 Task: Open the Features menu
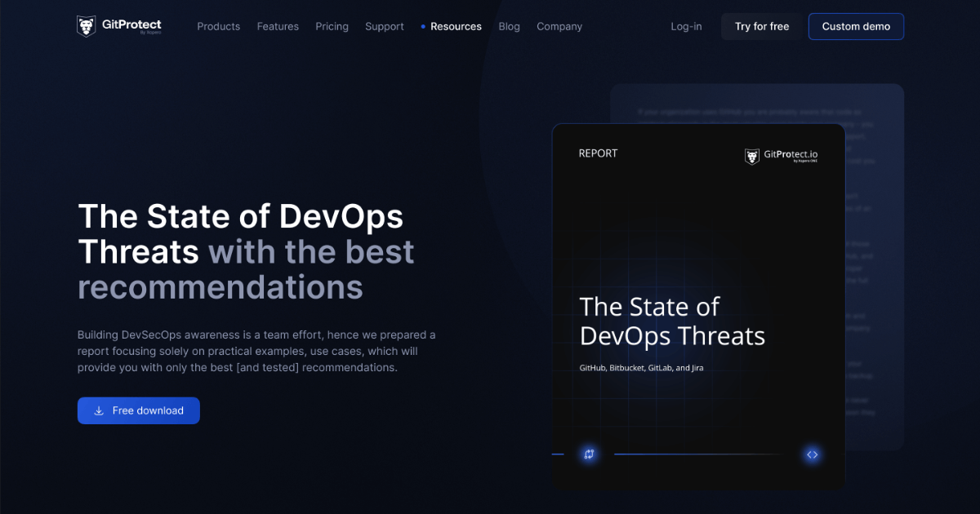(x=278, y=26)
